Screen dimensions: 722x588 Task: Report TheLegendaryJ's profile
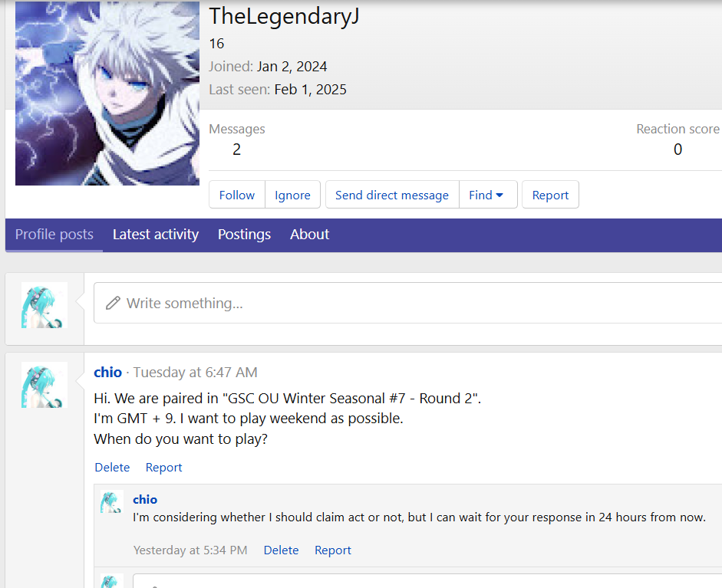550,195
